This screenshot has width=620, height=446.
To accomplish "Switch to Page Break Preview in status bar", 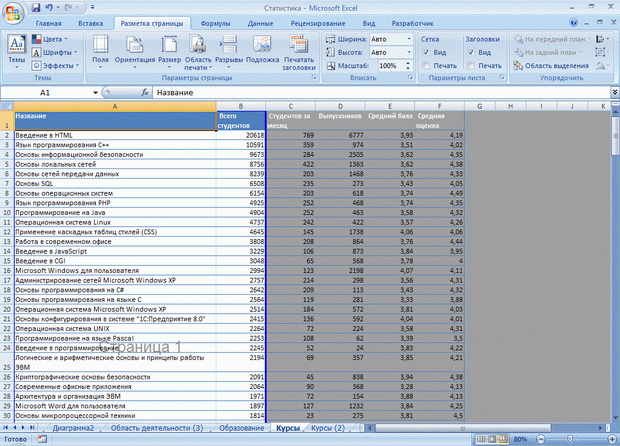I will [x=503, y=439].
